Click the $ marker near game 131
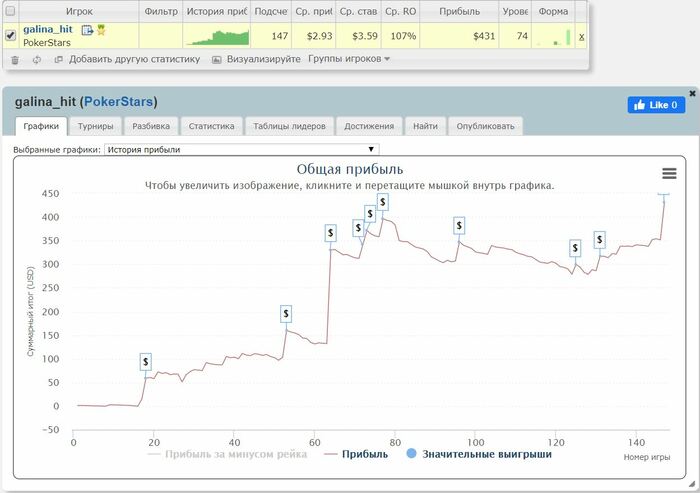This screenshot has height=493, width=700. 600,240
